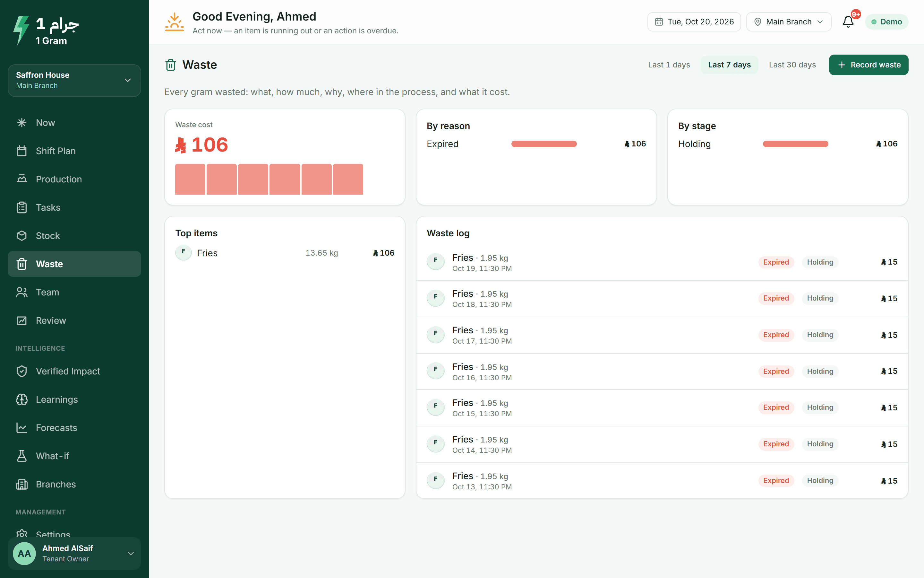Open the Main Branch dropdown in header

[x=789, y=22]
